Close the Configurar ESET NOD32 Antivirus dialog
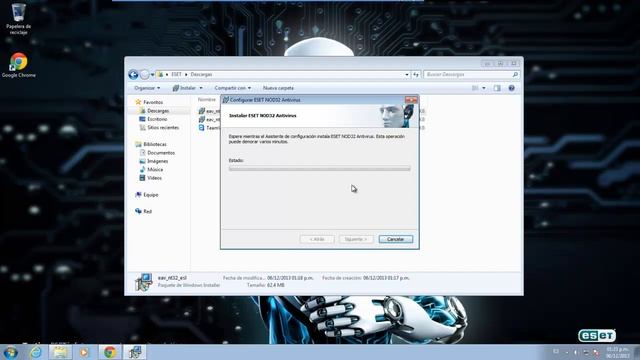The image size is (640, 360). point(411,100)
